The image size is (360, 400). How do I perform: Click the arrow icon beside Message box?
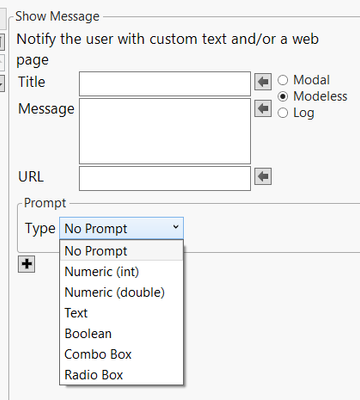tap(263, 108)
